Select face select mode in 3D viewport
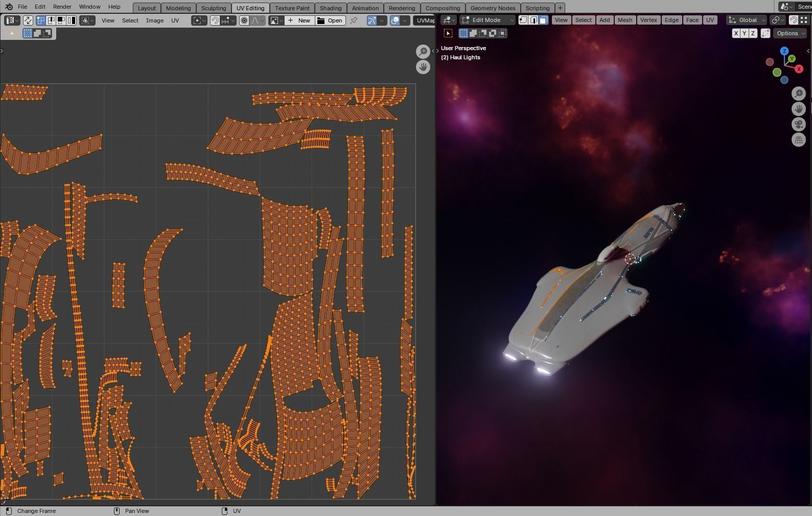Image resolution: width=812 pixels, height=516 pixels. 543,20
